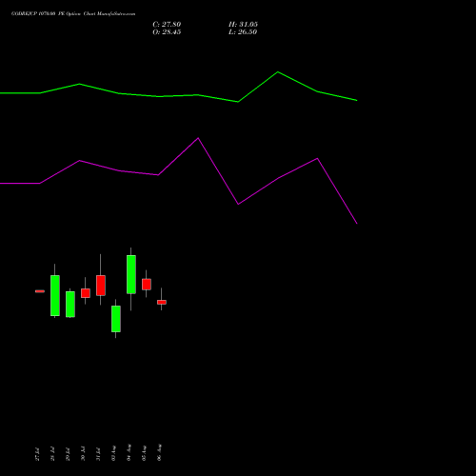Screen dimensions: 476x476
Task: Select the 04 Aug date label
Action: (129, 452)
